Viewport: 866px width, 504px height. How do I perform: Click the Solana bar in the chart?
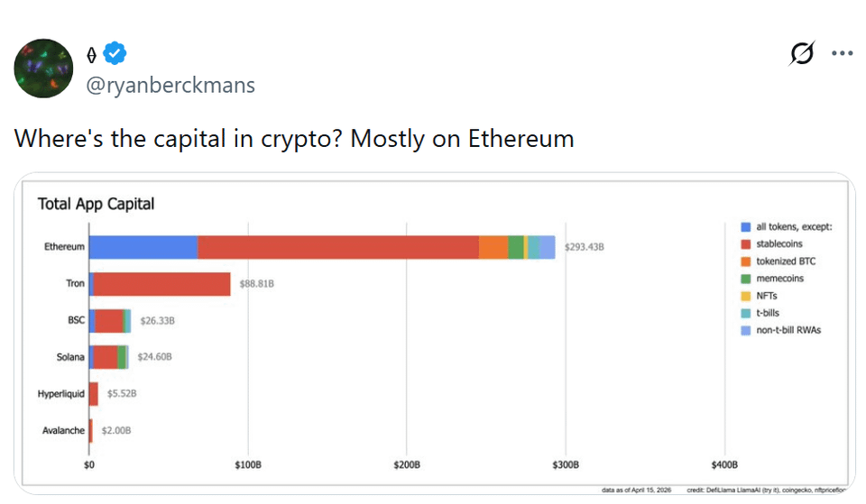click(x=108, y=357)
